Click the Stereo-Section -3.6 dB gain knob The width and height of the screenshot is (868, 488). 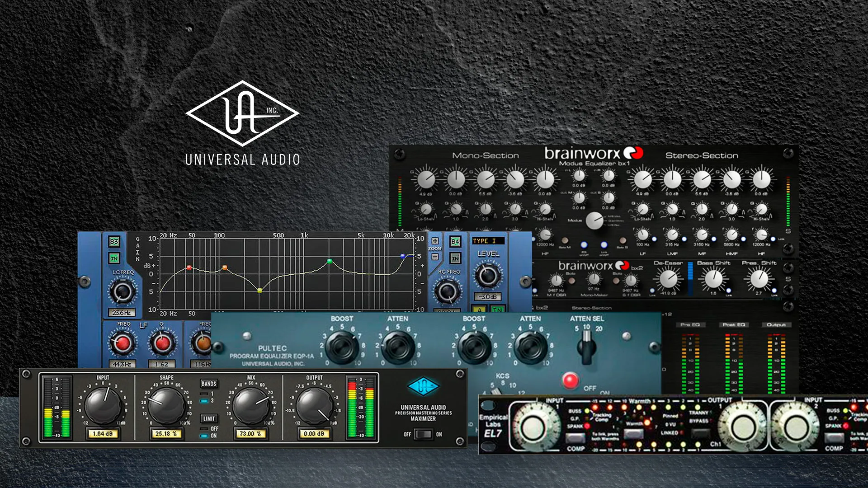click(731, 179)
